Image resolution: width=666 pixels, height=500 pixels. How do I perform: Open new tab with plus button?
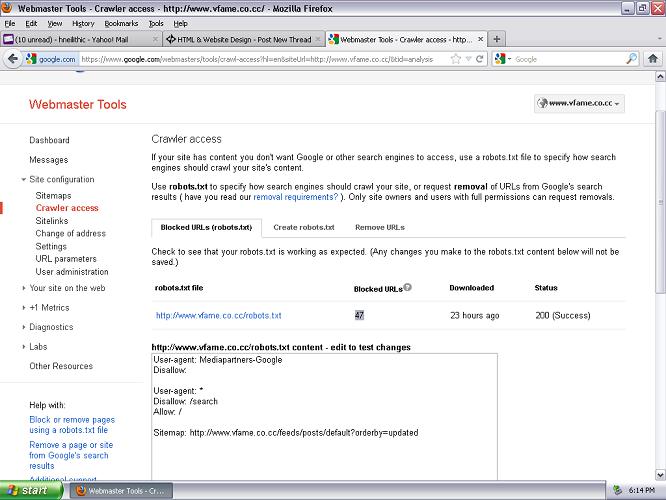[497, 39]
